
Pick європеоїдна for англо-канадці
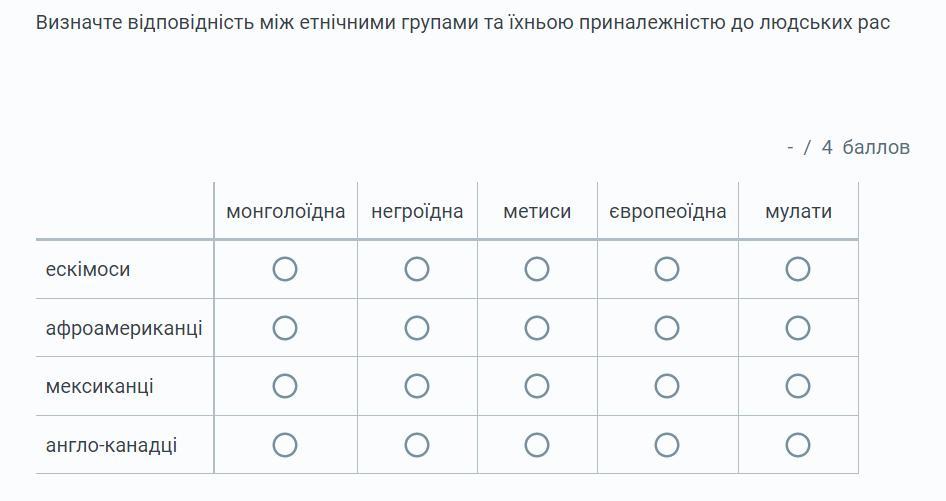click(667, 445)
